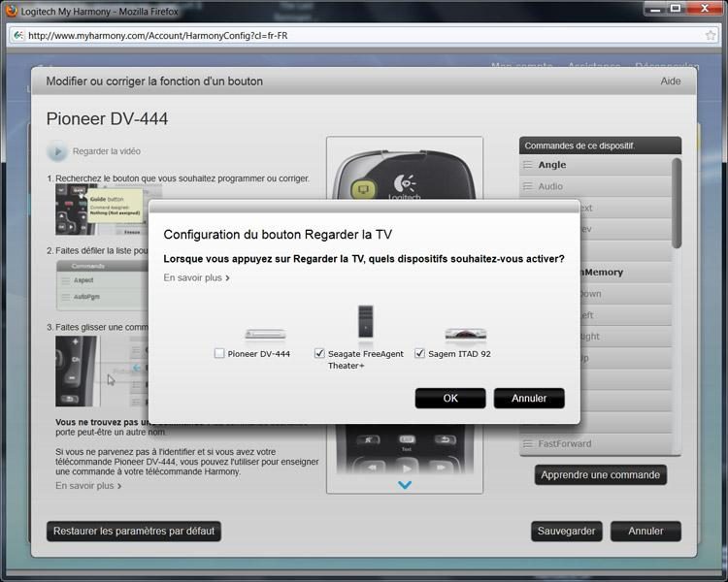This screenshot has width=728, height=582.
Task: Select the Angle command
Action: click(595, 165)
